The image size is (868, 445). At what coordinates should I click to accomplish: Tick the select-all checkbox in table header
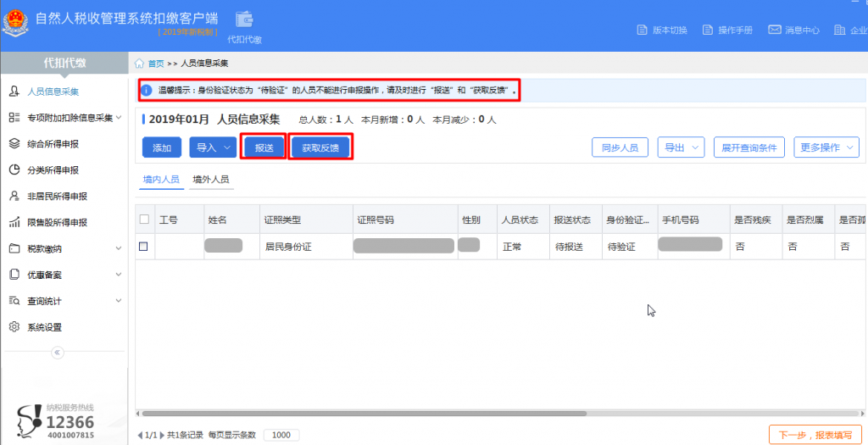[144, 220]
